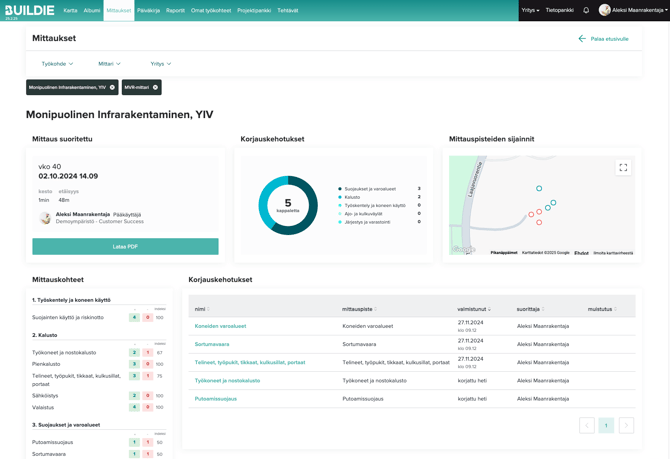Remove the Monipuolinen Infrarakentaminen filter chip
The width and height of the screenshot is (670, 459).
pos(112,88)
